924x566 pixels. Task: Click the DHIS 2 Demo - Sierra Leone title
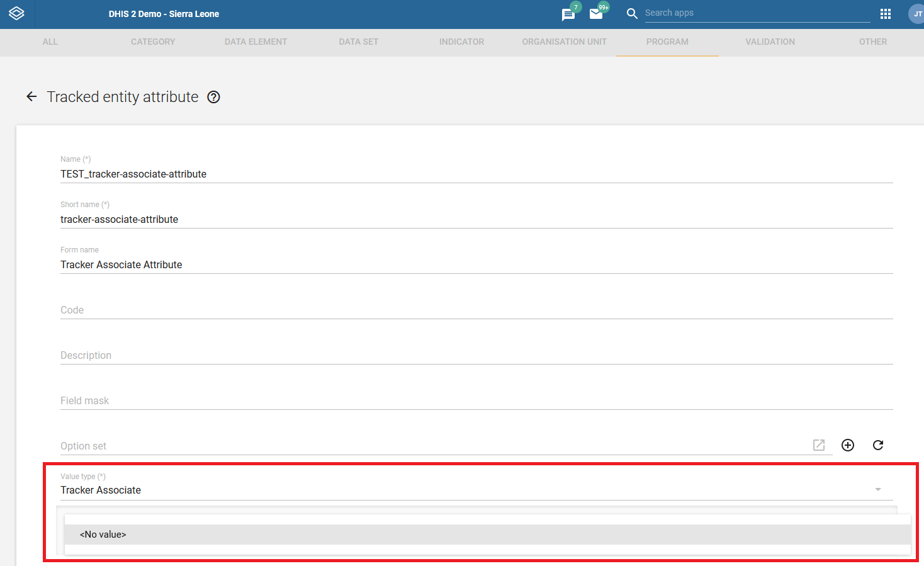(164, 14)
